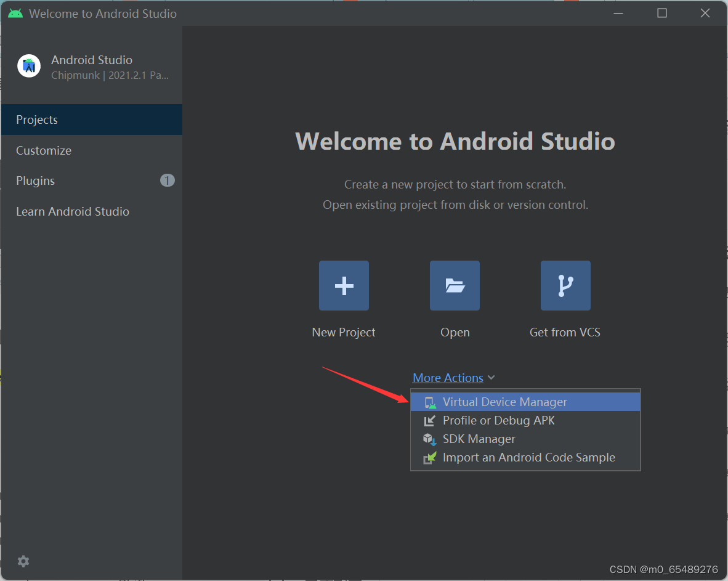This screenshot has height=581, width=728.
Task: Click the Plugins notification badge showing 1
Action: (167, 180)
